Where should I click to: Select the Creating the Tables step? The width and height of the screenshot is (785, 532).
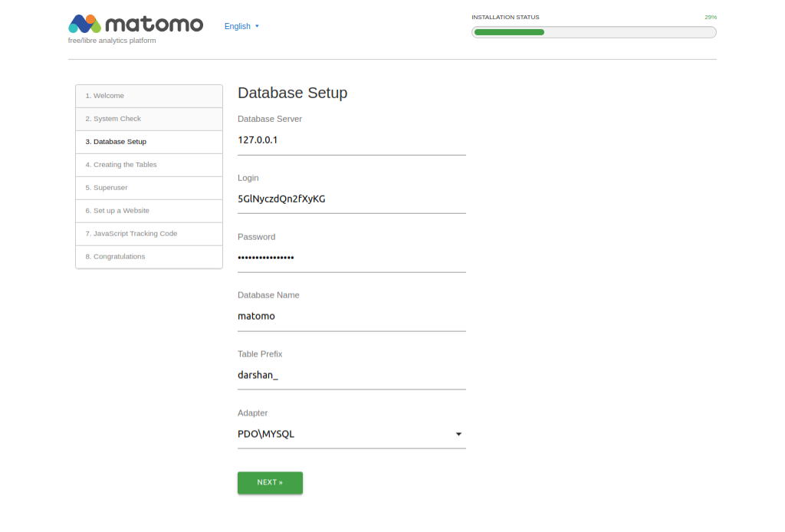149,165
